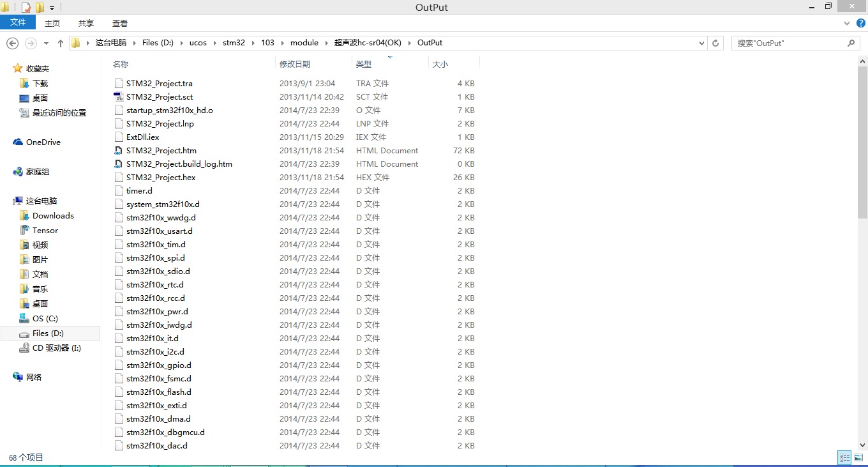Click the 图片 library icon

(24, 259)
